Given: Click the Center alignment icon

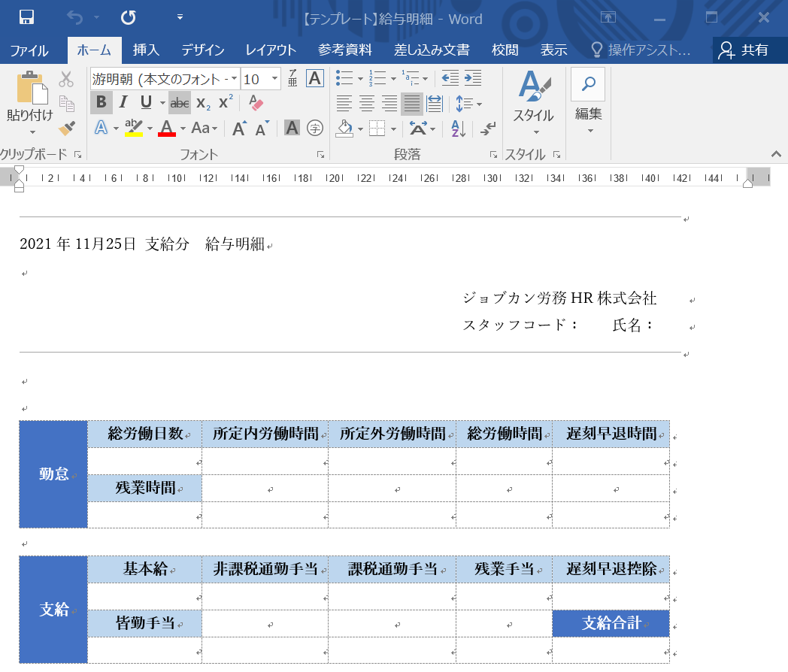Looking at the screenshot, I should (x=367, y=104).
